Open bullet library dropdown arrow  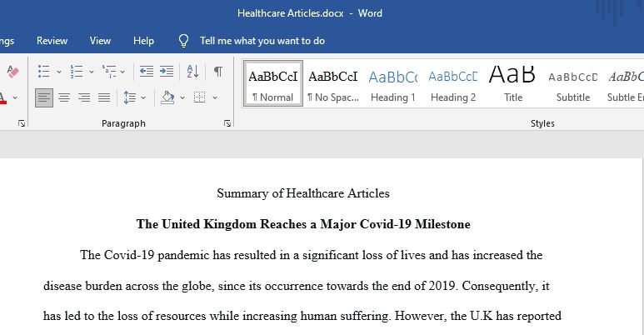point(58,72)
